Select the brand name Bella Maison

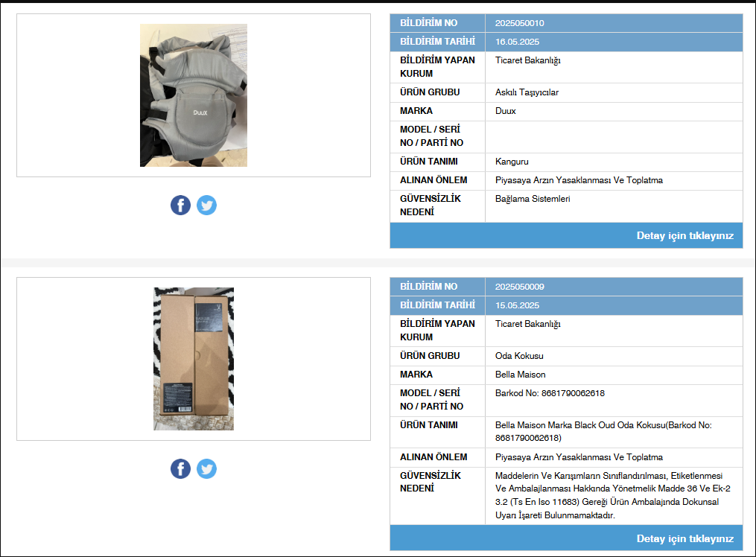(520, 375)
